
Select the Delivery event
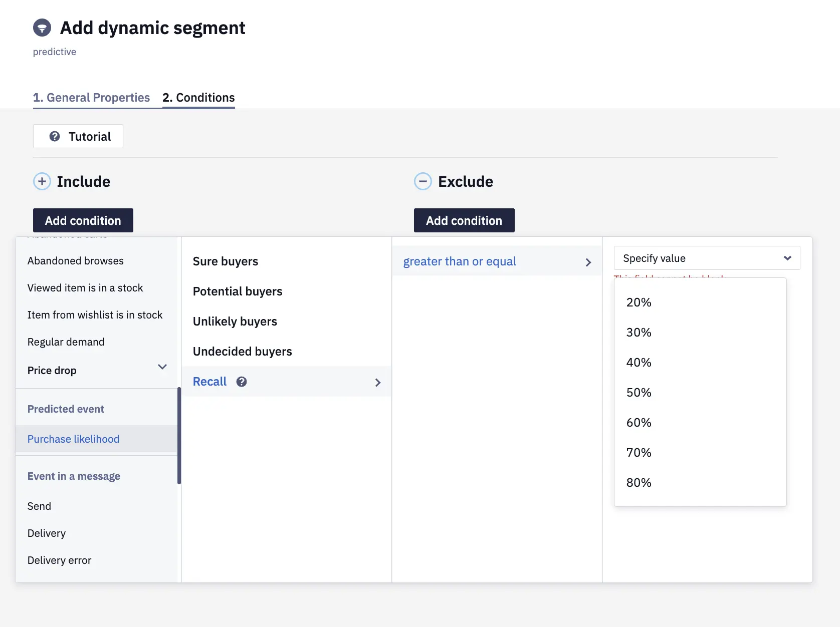coord(47,533)
